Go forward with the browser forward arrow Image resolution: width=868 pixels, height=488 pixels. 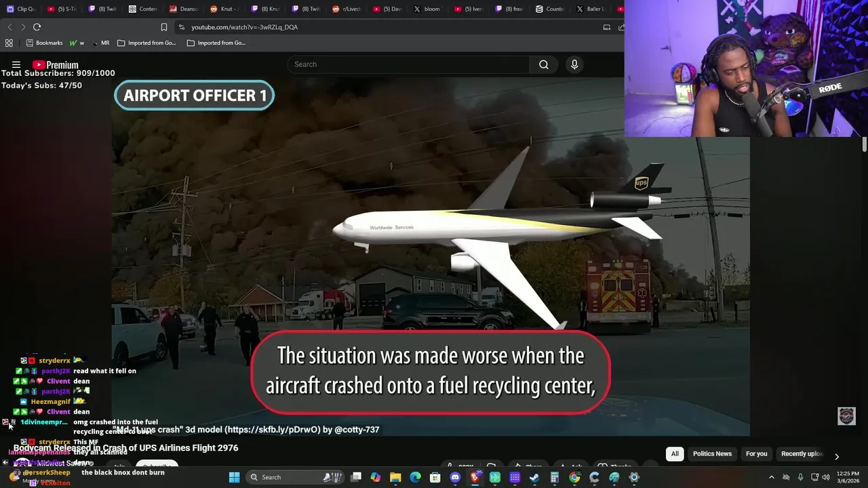point(23,27)
